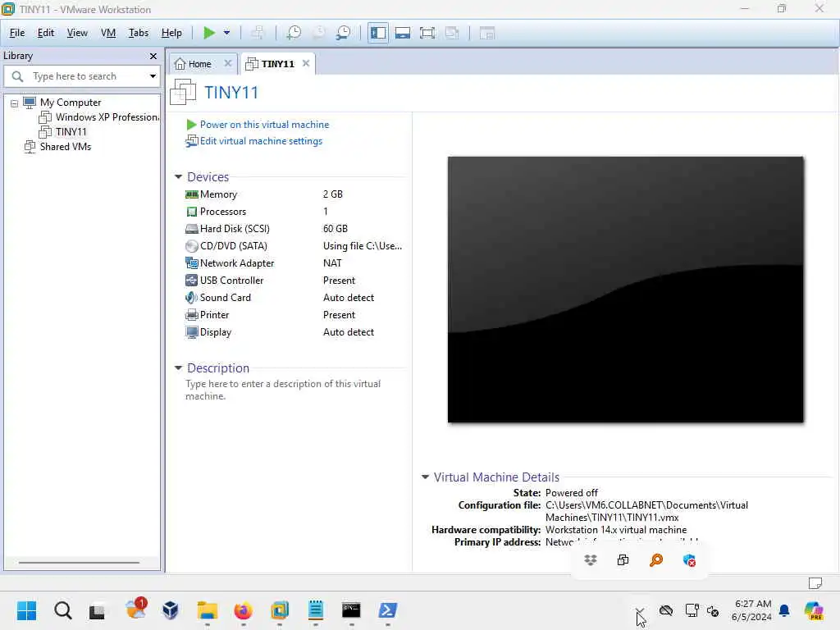Screen dimensions: 840x630
Task: Open the Edit menu
Action: (x=46, y=33)
